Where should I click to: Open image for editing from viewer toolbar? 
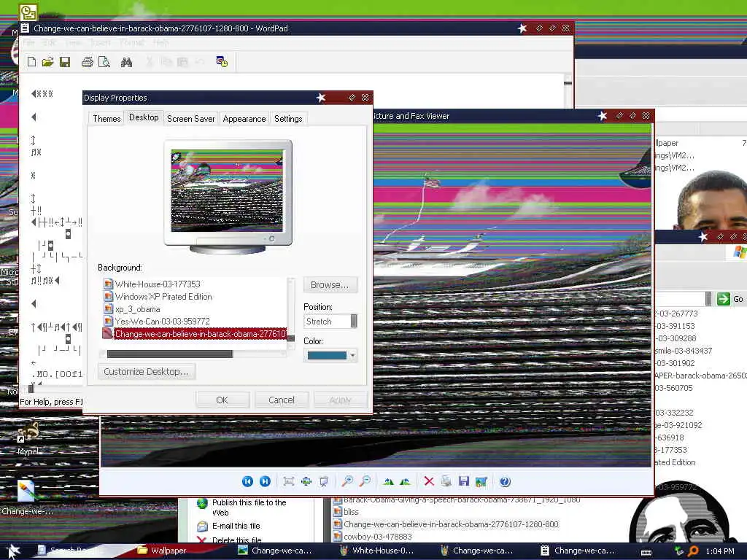(x=481, y=481)
